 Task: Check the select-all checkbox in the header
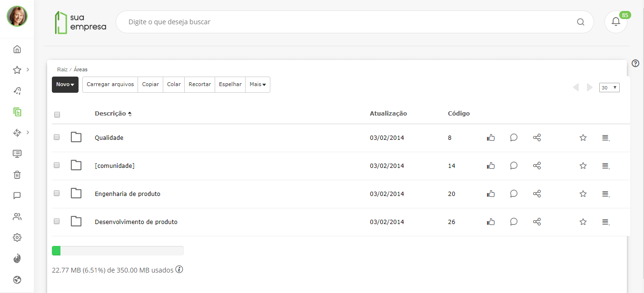[57, 114]
